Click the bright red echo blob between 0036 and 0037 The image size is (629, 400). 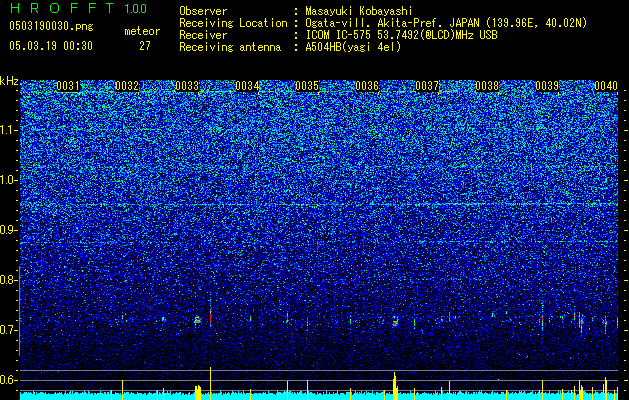pyautogui.click(x=395, y=322)
